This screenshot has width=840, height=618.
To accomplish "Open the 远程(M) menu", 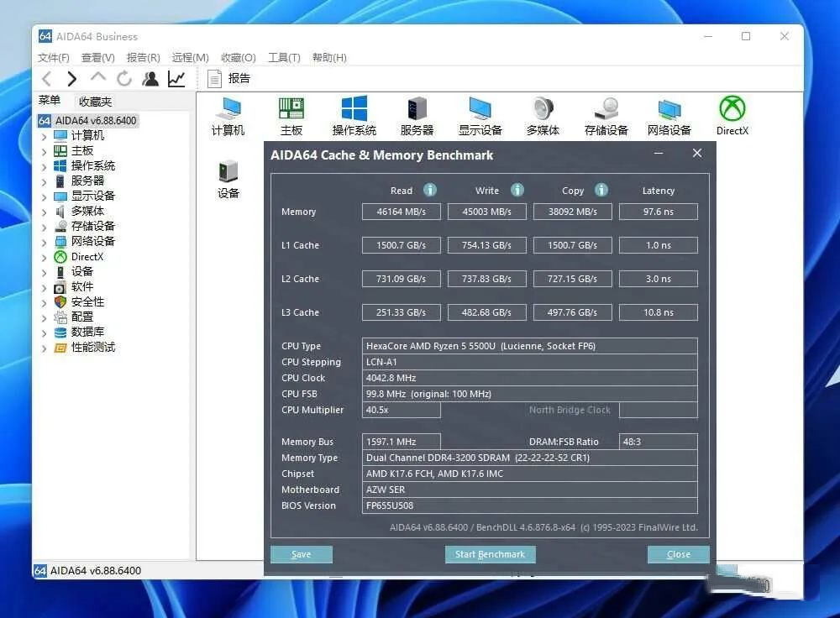I will 190,57.
